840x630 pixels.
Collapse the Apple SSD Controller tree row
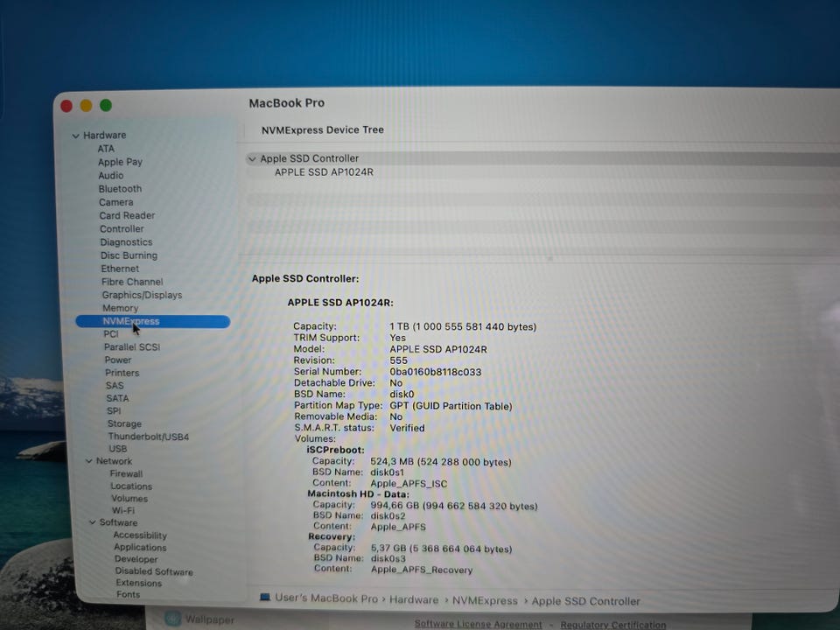tap(252, 159)
